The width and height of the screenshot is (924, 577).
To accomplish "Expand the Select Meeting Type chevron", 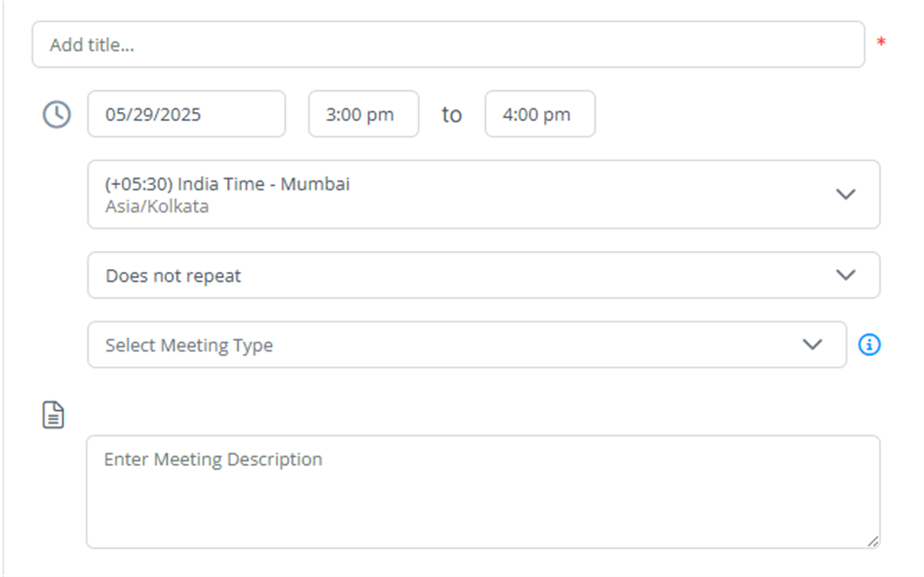I will pos(812,345).
